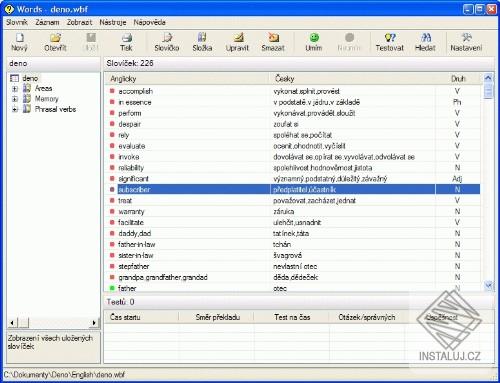The width and height of the screenshot is (500, 383).
Task: Open Nastavení settings icon
Action: pyautogui.click(x=466, y=37)
